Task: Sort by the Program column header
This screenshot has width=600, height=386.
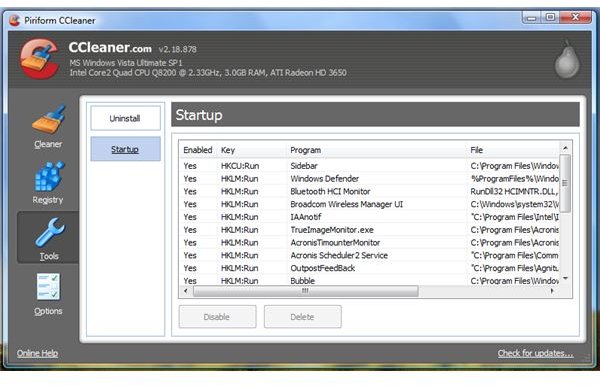Action: (x=377, y=150)
